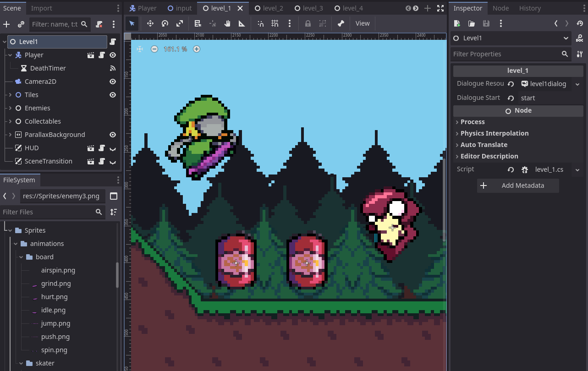Screen dimensions: 588x371
Task: Select the Rotate tool
Action: (x=165, y=23)
